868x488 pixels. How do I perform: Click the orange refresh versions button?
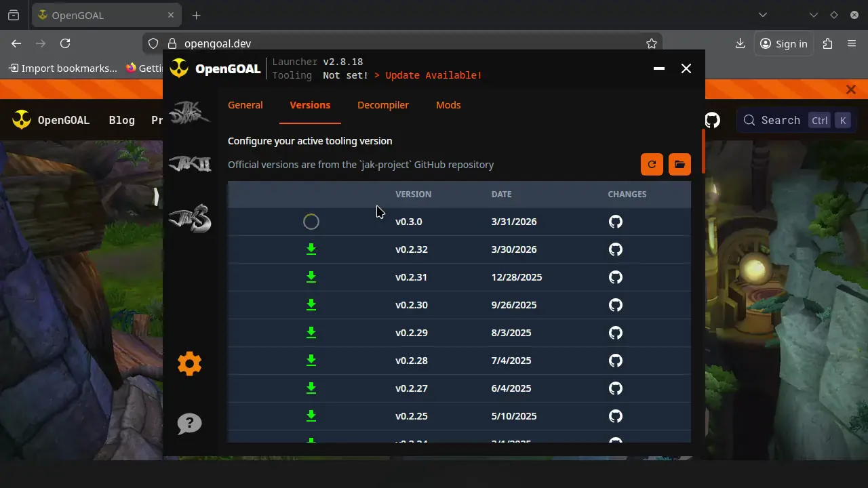(x=652, y=164)
